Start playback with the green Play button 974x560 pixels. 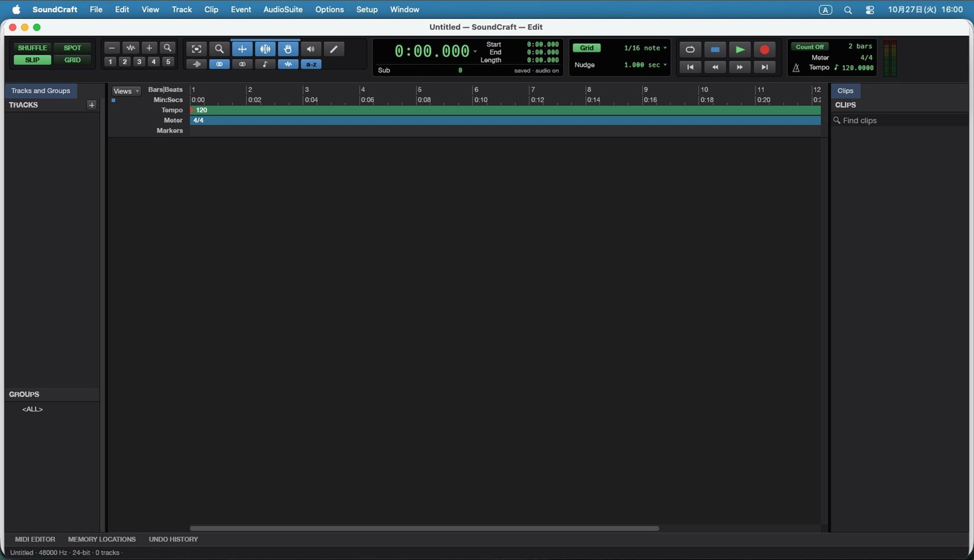740,49
